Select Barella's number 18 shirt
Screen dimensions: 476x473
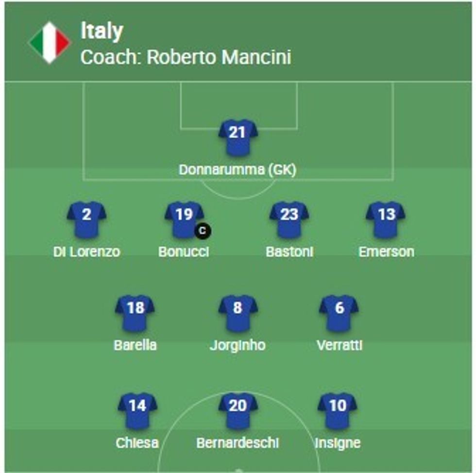[135, 312]
